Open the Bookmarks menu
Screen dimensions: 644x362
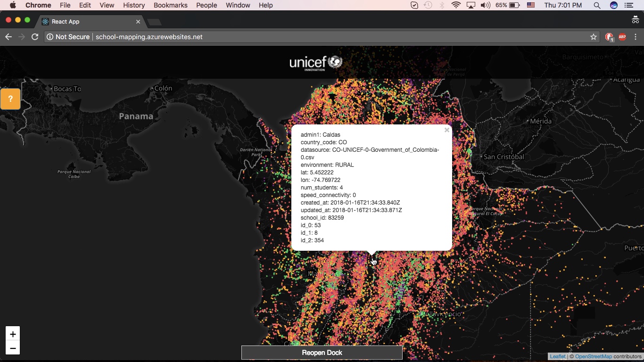pos(170,5)
